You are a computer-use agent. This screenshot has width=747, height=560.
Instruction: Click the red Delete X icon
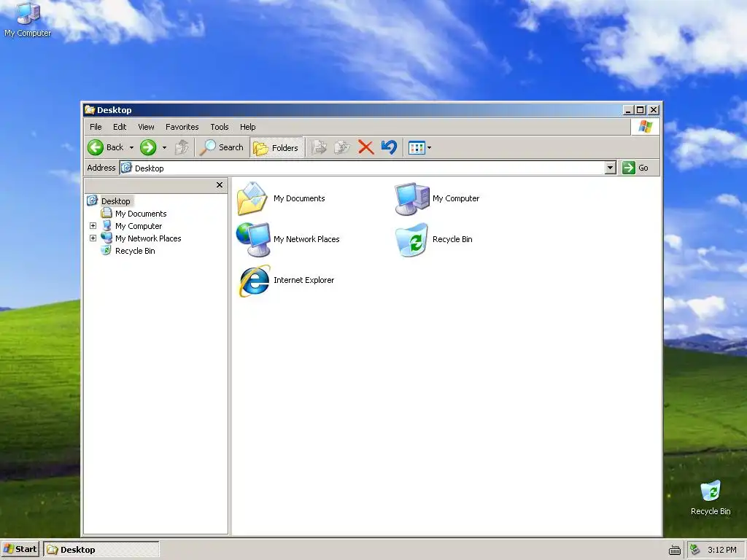[x=366, y=147]
